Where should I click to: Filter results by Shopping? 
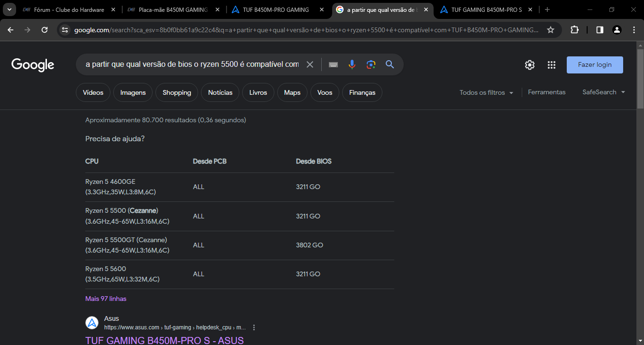tap(177, 92)
